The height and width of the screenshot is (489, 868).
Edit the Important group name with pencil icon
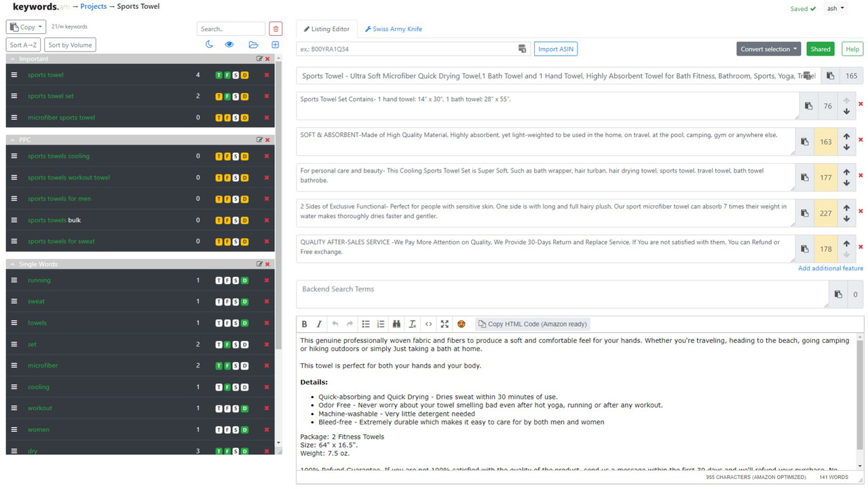259,59
